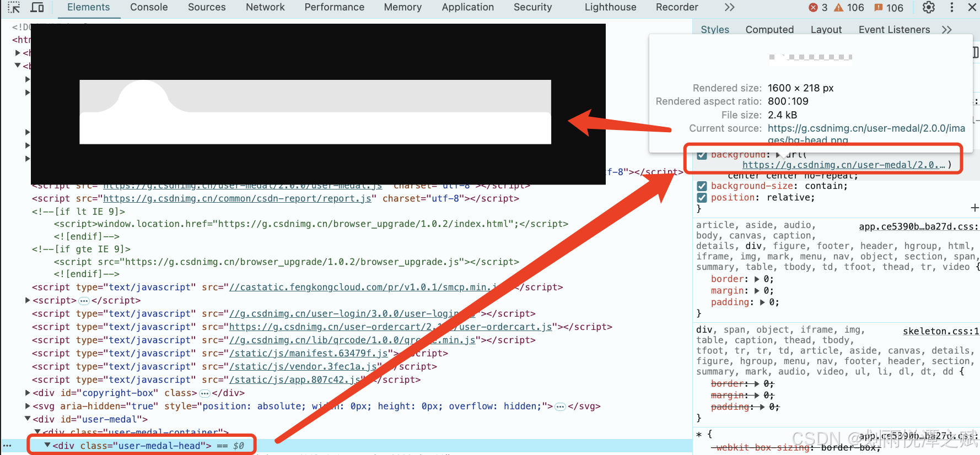Open the user-login.js script link
This screenshot has height=455, width=980.
tap(352, 313)
